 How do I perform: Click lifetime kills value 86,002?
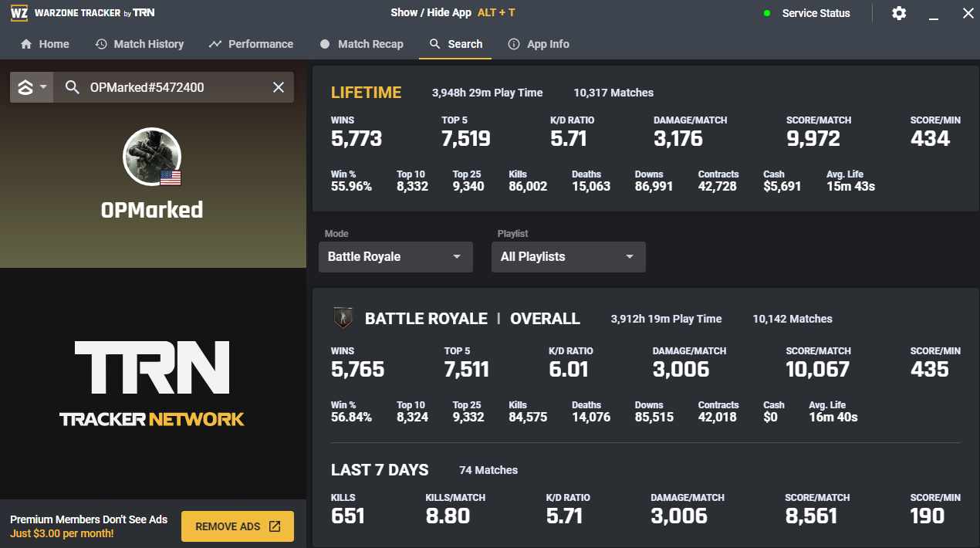tap(529, 186)
